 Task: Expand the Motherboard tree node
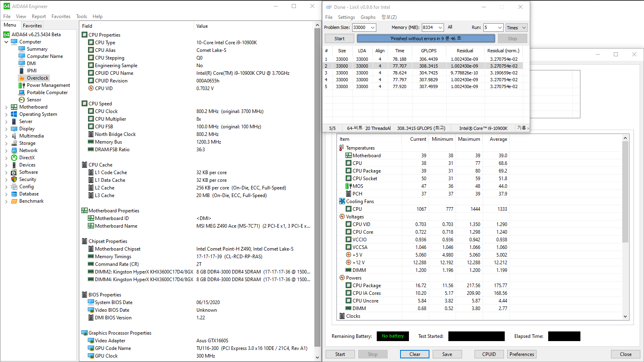click(x=6, y=107)
